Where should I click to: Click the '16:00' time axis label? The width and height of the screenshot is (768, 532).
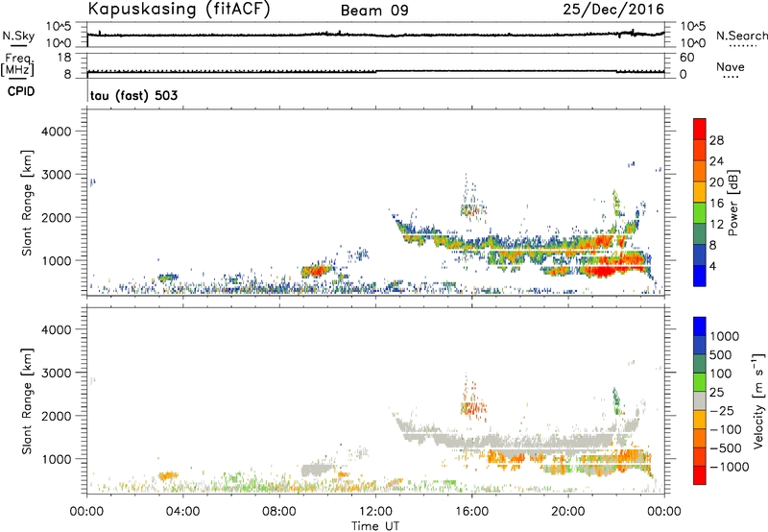[471, 512]
